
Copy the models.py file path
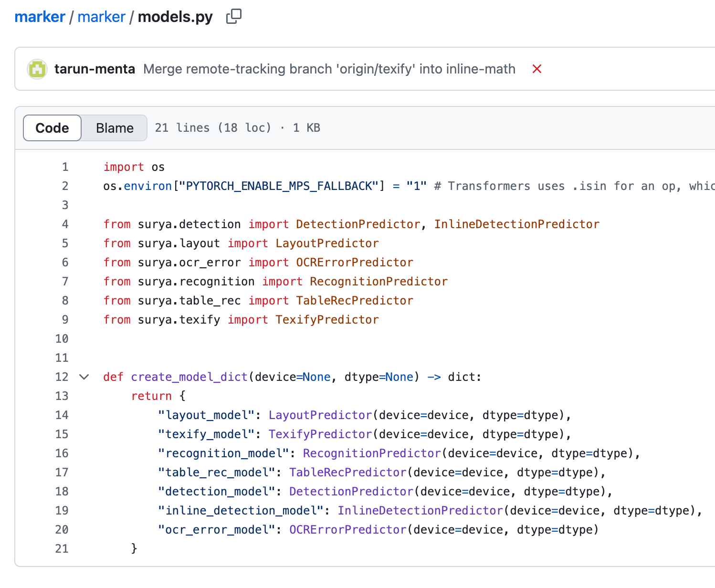(233, 17)
